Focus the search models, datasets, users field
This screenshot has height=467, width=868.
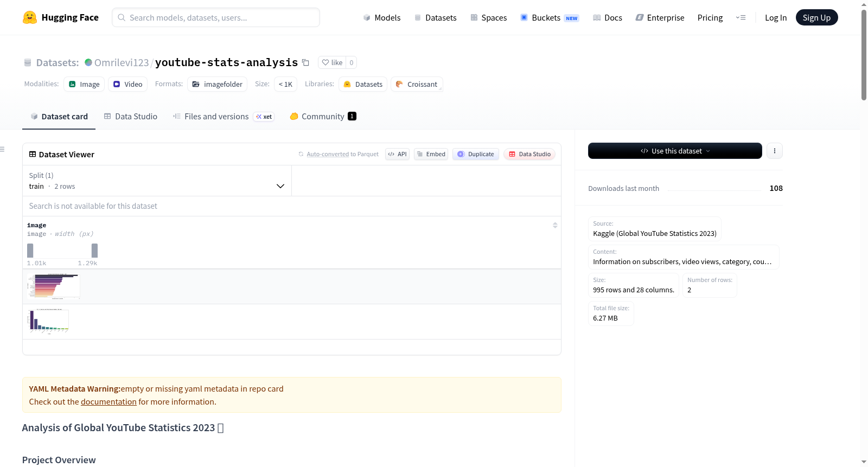216,17
